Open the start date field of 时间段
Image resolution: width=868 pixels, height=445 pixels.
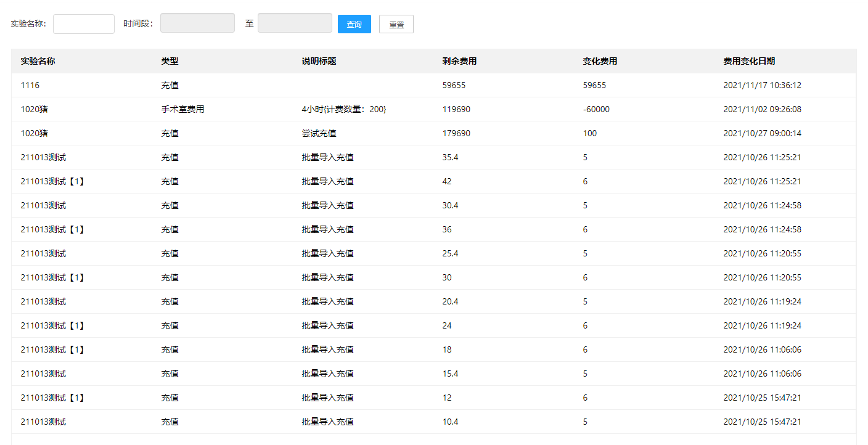point(197,23)
